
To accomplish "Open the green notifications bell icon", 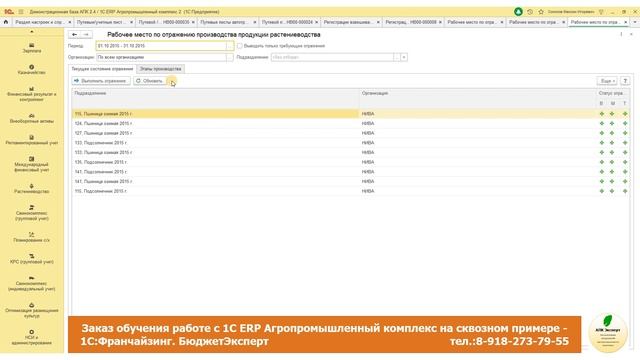I will 518,12.
